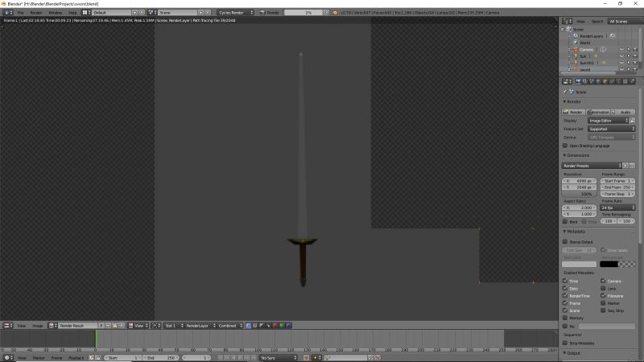The width and height of the screenshot is (644, 362).
Task: Open the outliner Search menu
Action: pyautogui.click(x=597, y=22)
